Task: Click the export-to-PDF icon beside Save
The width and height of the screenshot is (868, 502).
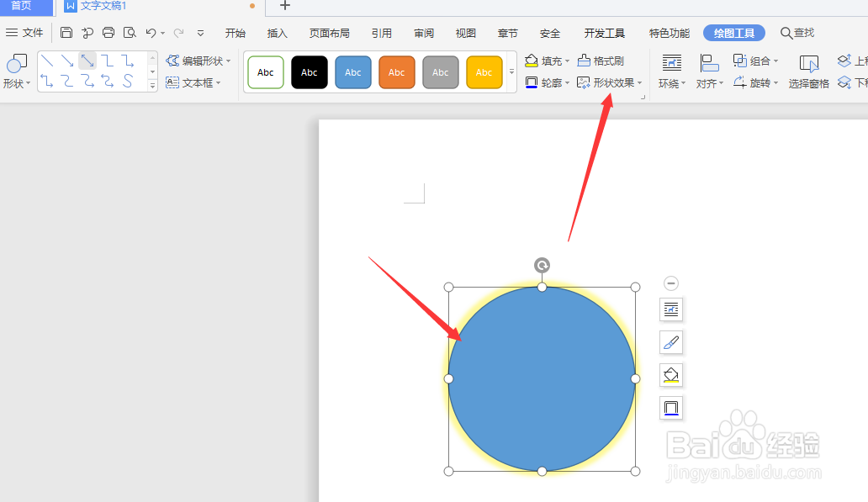Action: tap(87, 33)
